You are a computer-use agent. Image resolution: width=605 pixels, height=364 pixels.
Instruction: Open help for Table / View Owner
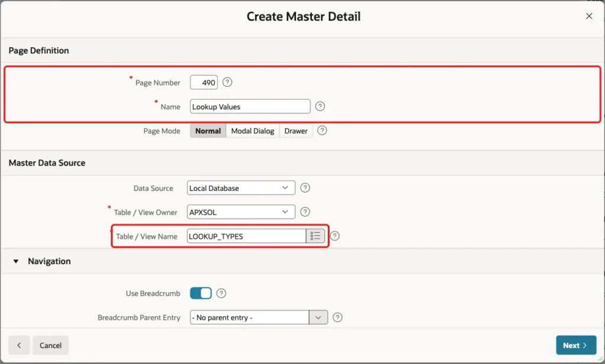pyautogui.click(x=305, y=212)
